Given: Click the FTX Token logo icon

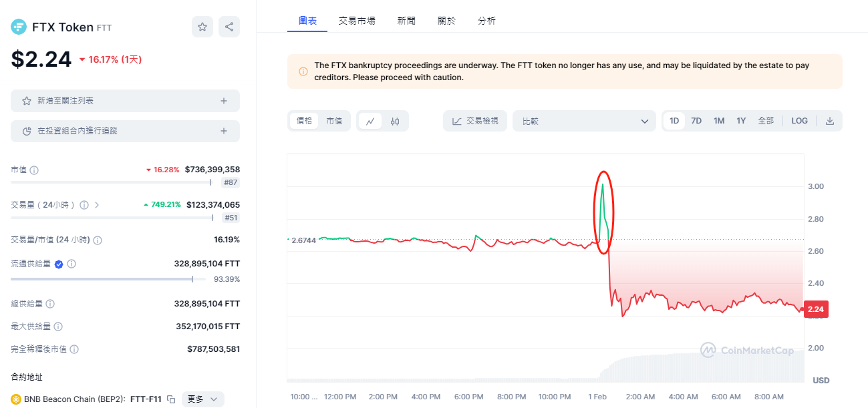Looking at the screenshot, I should coord(18,27).
